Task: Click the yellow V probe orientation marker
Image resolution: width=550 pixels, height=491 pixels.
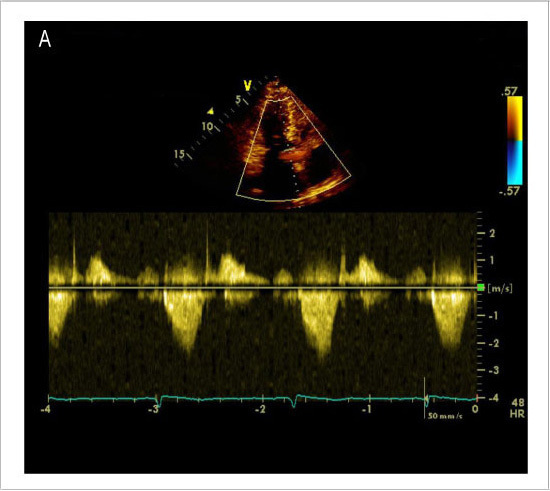Action: pyautogui.click(x=248, y=86)
